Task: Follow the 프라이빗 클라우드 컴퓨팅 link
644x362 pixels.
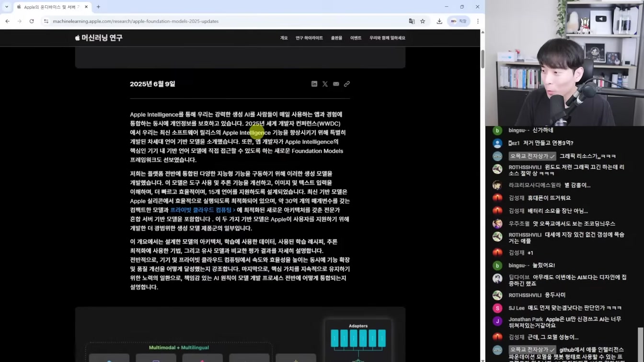Action: (x=203, y=210)
